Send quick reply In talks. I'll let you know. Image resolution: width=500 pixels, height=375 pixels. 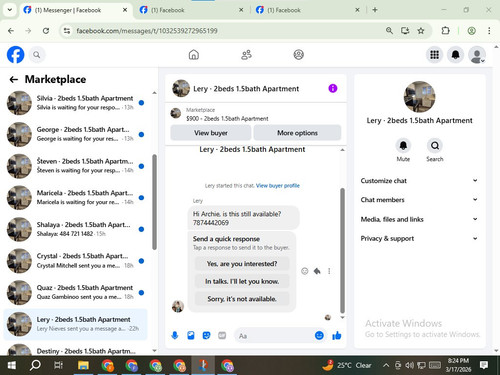242,281
